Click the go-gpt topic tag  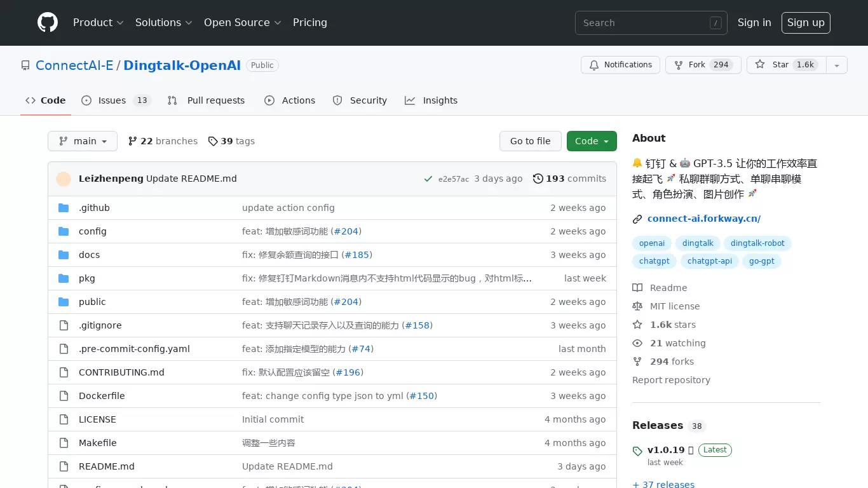[x=761, y=261]
